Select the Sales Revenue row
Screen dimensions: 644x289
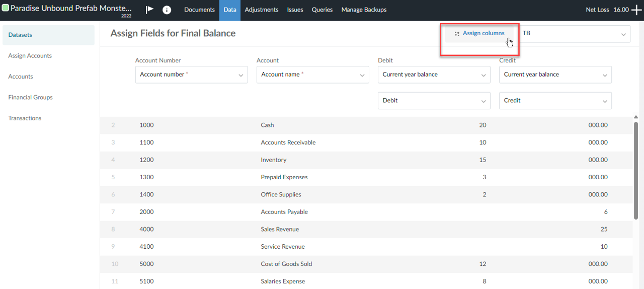[x=280, y=229]
